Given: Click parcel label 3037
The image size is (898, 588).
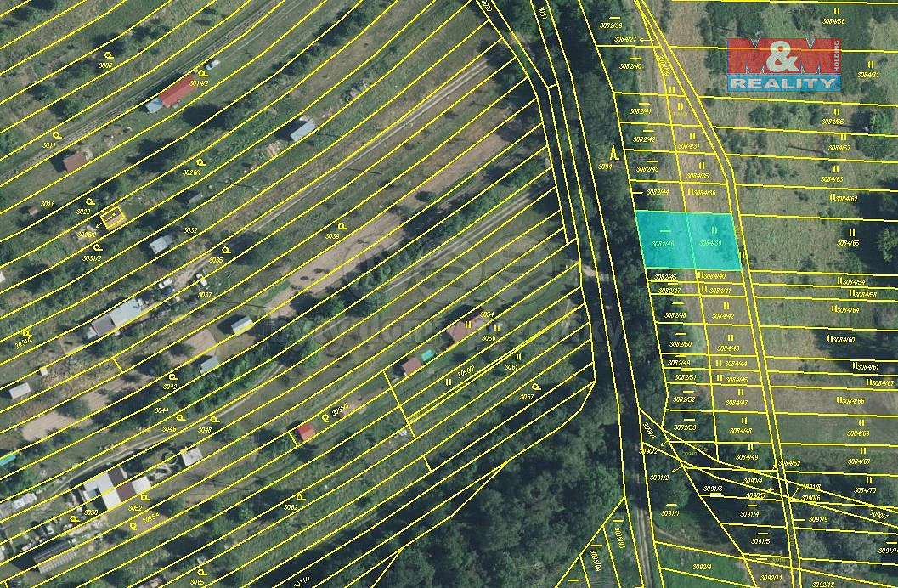Looking at the screenshot, I should tap(205, 296).
